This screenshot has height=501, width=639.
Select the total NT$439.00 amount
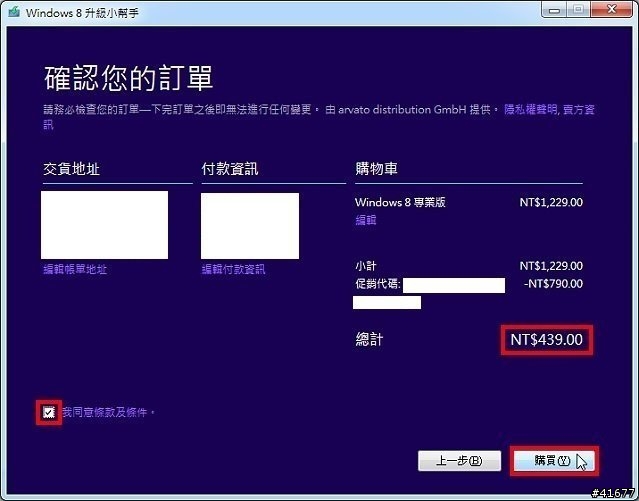click(x=546, y=340)
